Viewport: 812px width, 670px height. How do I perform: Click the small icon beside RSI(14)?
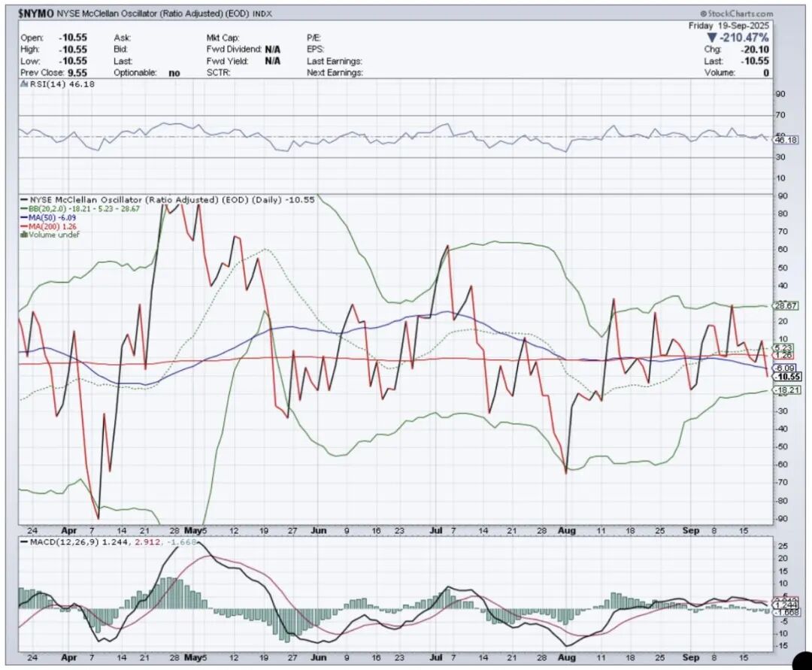24,84
